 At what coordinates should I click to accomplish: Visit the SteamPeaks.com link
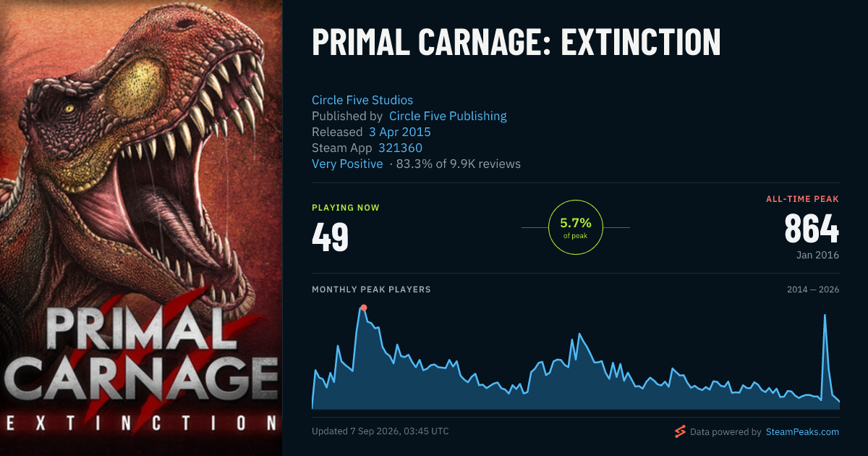802,432
